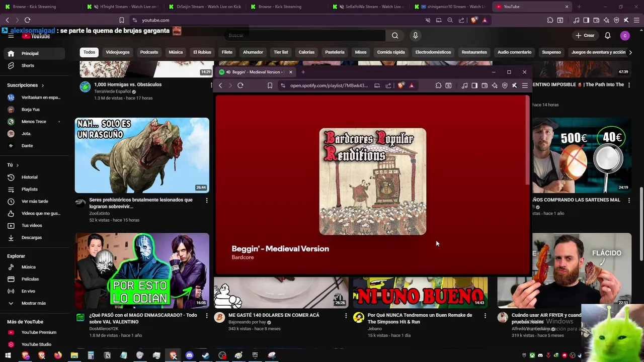Open Ver más tarde in the sidebar
Image resolution: width=644 pixels, height=362 pixels.
click(x=34, y=201)
